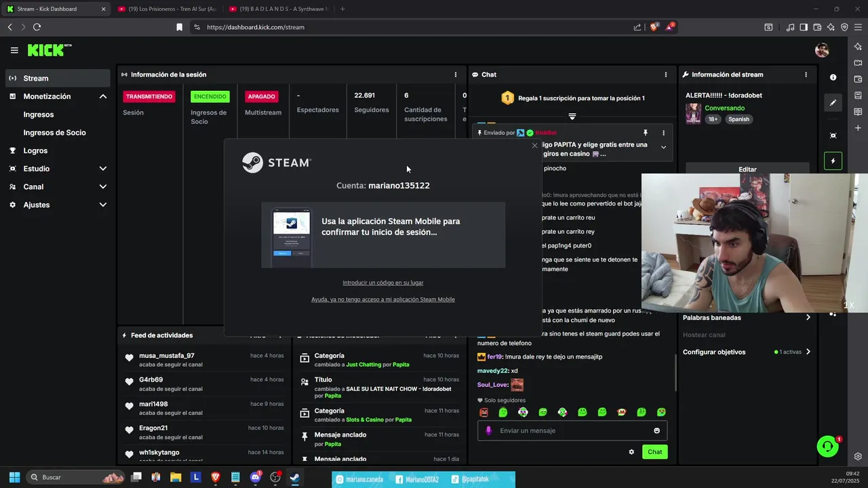Click the Editar stream info button
The width and height of the screenshot is (868, 488).
pyautogui.click(x=747, y=169)
